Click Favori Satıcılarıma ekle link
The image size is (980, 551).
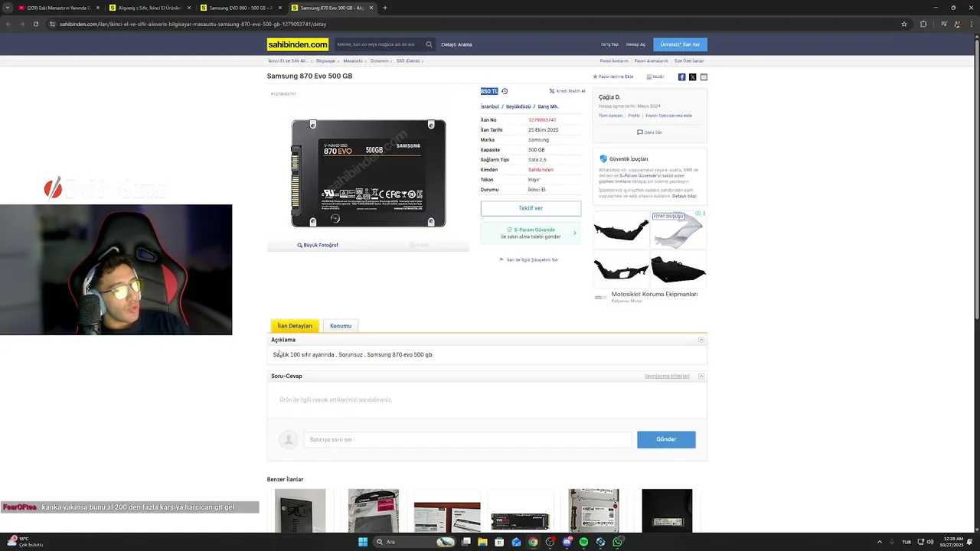(x=668, y=116)
